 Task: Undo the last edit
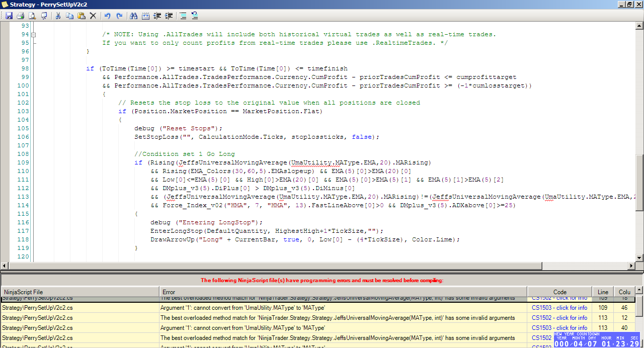(x=107, y=16)
